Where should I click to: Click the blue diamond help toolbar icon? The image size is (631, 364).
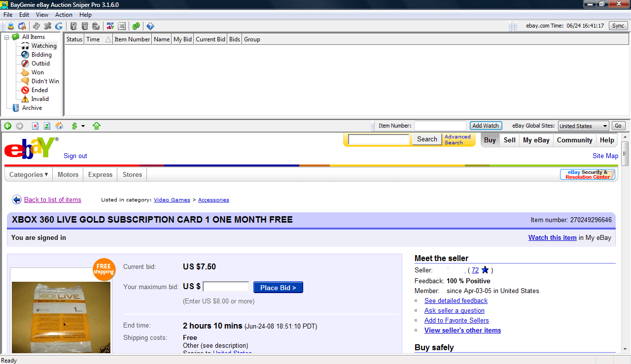click(x=150, y=26)
